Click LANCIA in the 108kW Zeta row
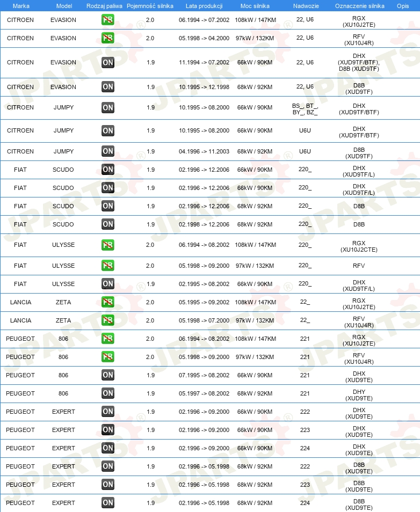The image size is (420, 512). pyautogui.click(x=20, y=302)
